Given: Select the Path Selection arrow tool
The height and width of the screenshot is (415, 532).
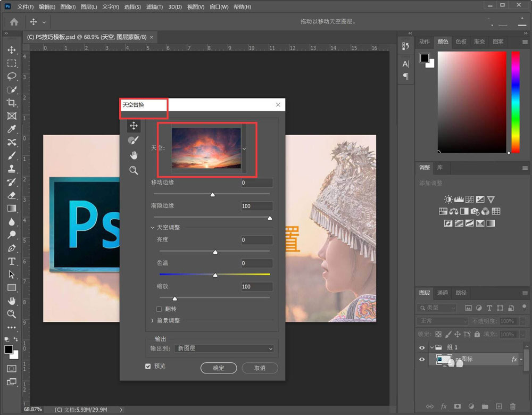Looking at the screenshot, I should [12, 274].
